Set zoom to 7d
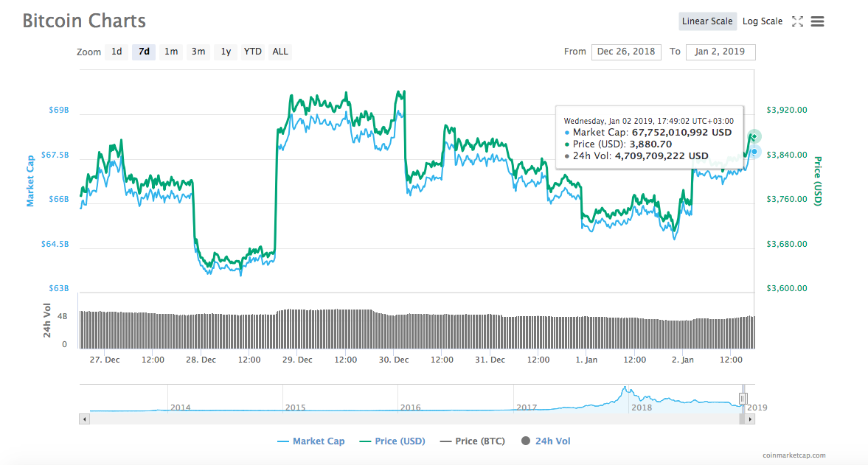The width and height of the screenshot is (868, 465). point(144,52)
